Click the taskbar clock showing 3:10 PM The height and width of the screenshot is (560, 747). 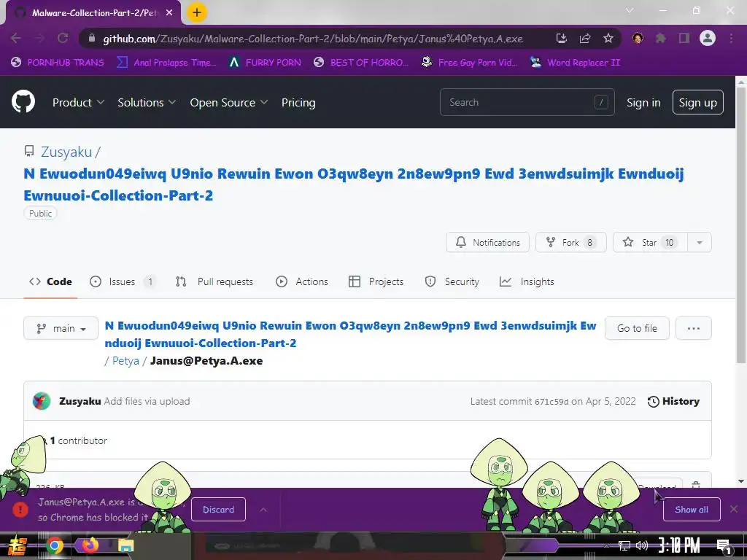(x=679, y=545)
